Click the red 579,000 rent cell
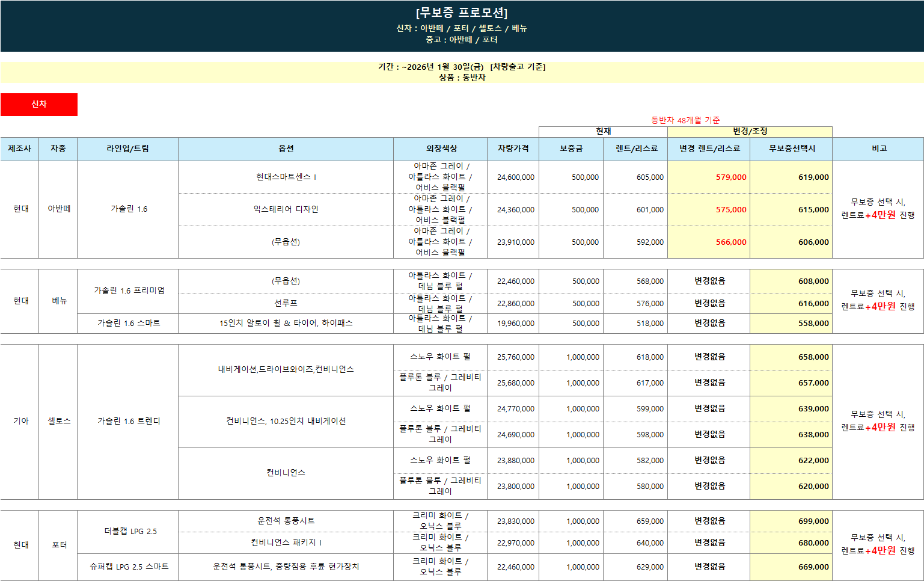924x581 pixels. tap(730, 177)
